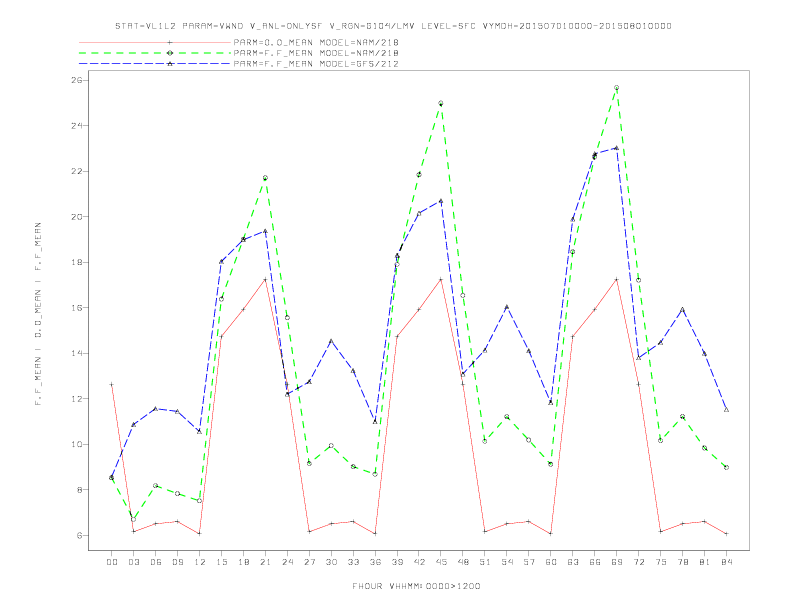Select legend entry PARM=O.O_MEAN MODEL=NAM/218
The image size is (792, 612).
pyautogui.click(x=316, y=42)
